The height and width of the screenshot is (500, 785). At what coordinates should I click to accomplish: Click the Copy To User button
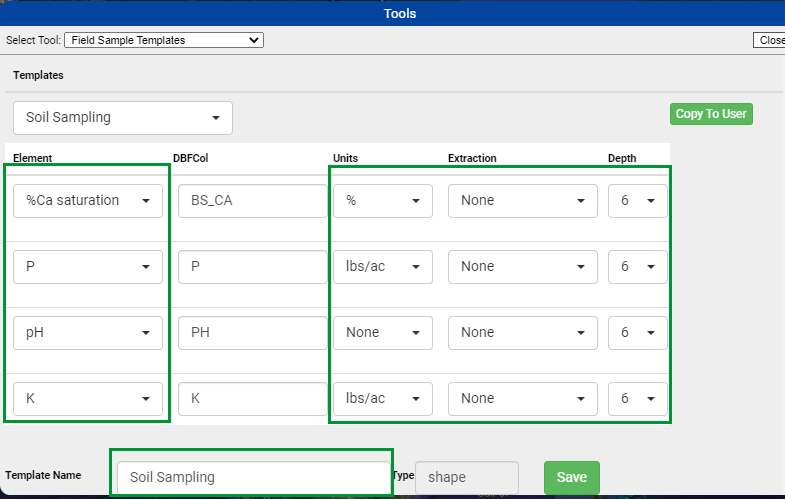coord(711,114)
